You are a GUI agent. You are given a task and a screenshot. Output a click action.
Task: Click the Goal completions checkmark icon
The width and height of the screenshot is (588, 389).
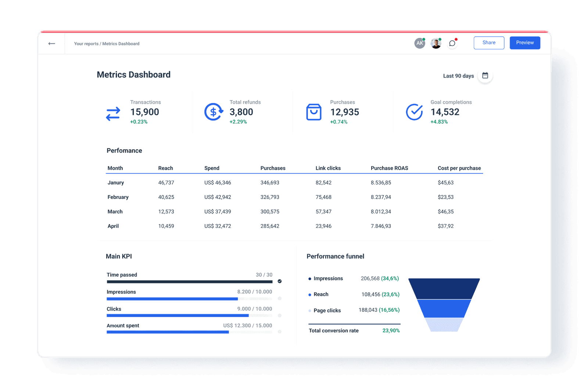click(x=414, y=111)
